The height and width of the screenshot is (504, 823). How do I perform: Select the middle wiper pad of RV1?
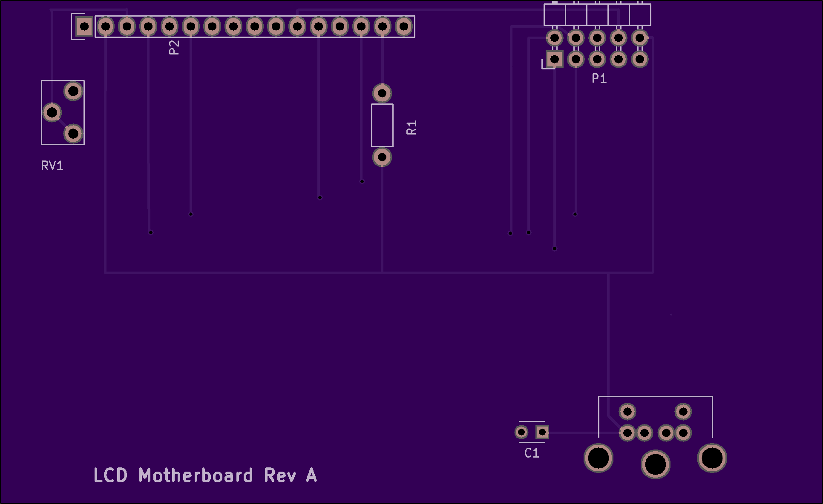pos(52,112)
